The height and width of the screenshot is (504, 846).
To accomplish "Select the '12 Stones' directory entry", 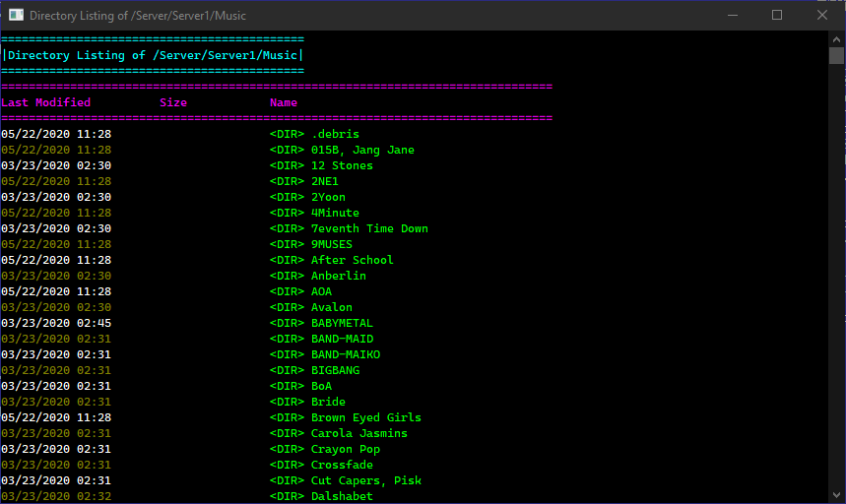I will pos(342,165).
